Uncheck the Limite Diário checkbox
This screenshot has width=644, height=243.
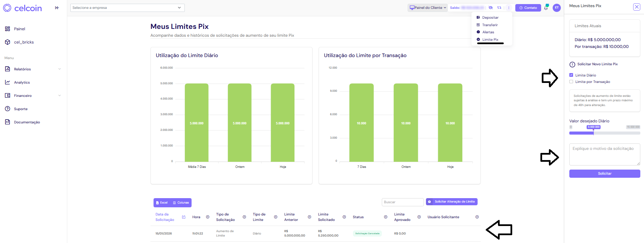(571, 75)
